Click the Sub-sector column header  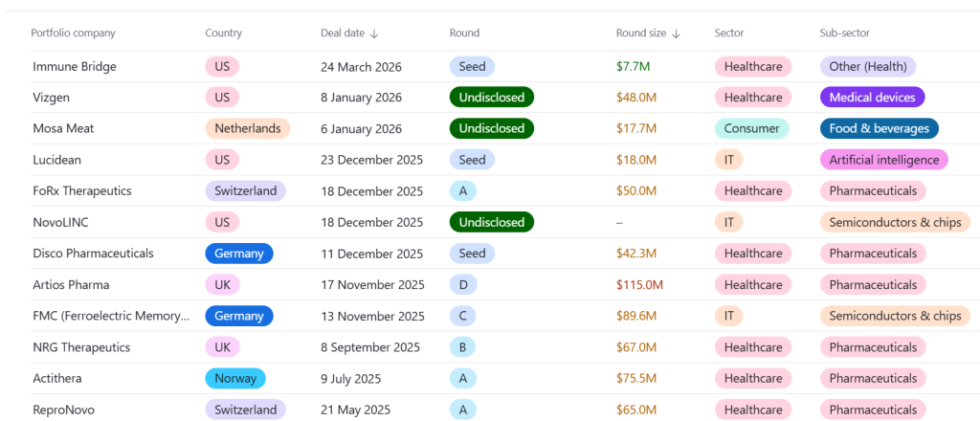coord(844,33)
